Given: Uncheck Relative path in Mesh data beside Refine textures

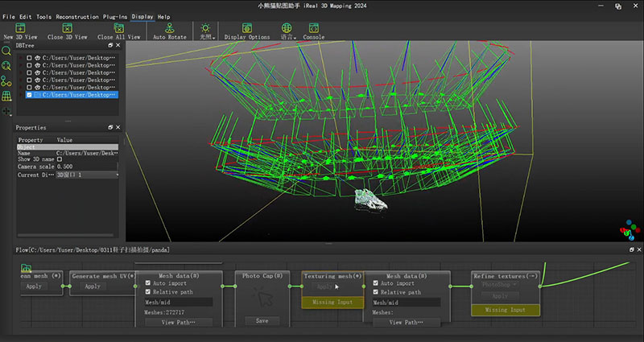Looking at the screenshot, I should [375, 292].
